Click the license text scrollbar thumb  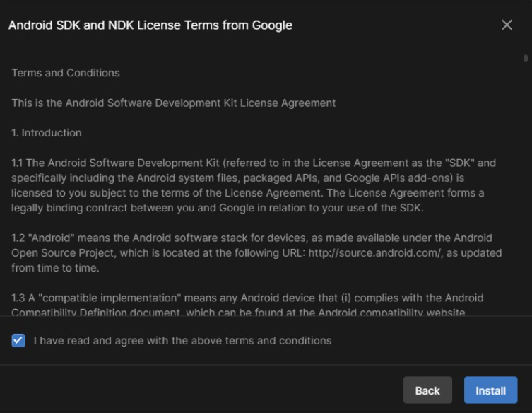[526, 58]
